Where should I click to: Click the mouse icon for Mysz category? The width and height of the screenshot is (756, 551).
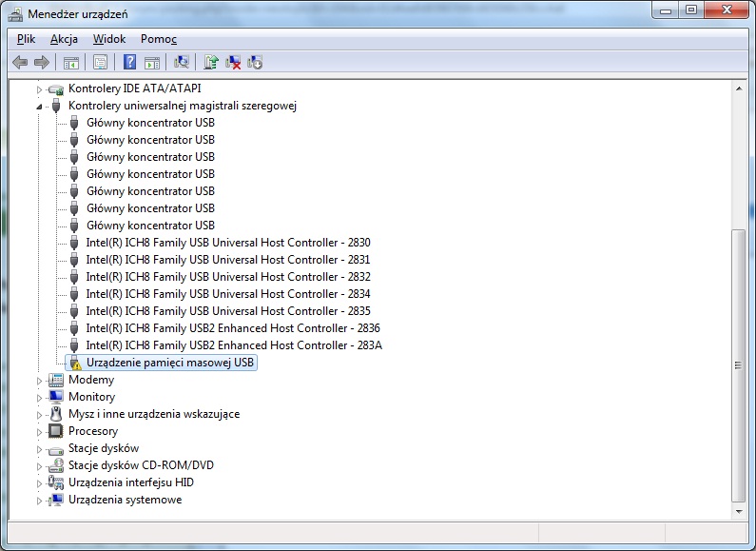point(56,414)
